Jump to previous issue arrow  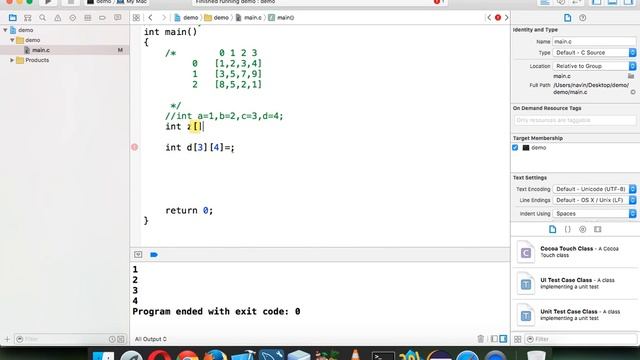coord(489,18)
